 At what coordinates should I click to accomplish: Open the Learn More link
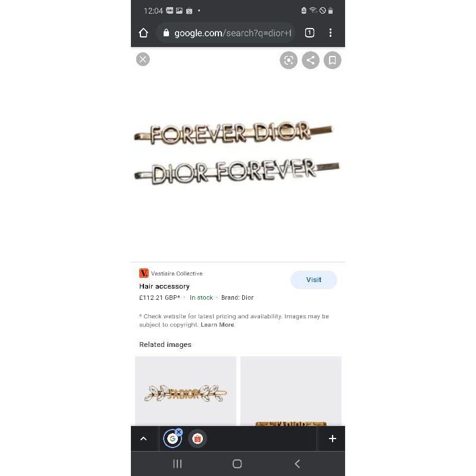coord(217,324)
